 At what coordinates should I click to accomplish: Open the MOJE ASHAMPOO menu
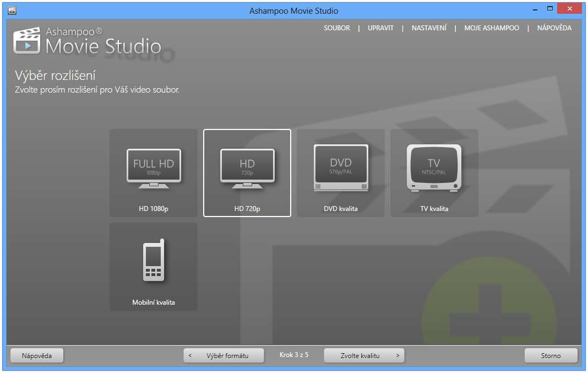[492, 28]
